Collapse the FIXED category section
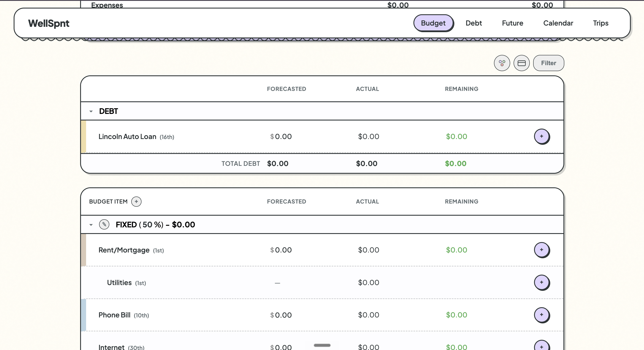This screenshot has height=350, width=644. click(x=91, y=225)
